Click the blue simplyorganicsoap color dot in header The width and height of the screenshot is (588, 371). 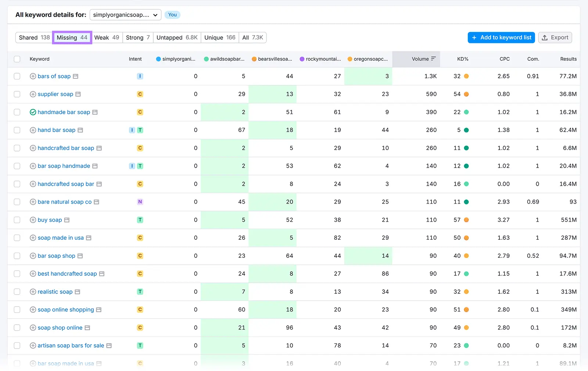(158, 59)
